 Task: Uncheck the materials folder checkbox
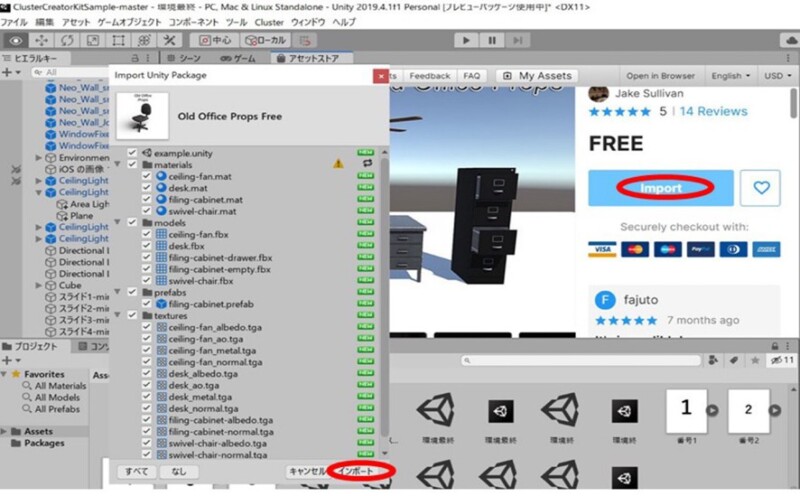pos(132,164)
